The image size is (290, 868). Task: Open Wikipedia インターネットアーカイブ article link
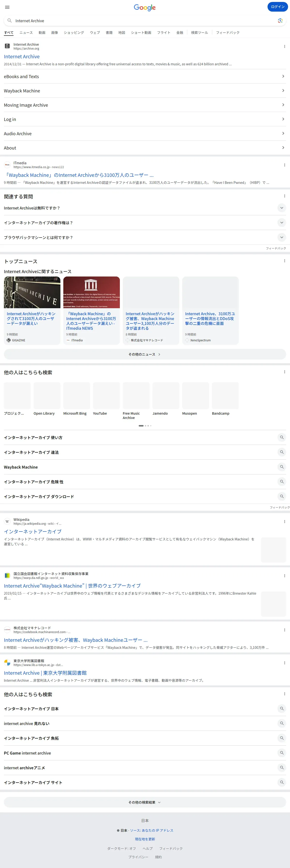33,531
